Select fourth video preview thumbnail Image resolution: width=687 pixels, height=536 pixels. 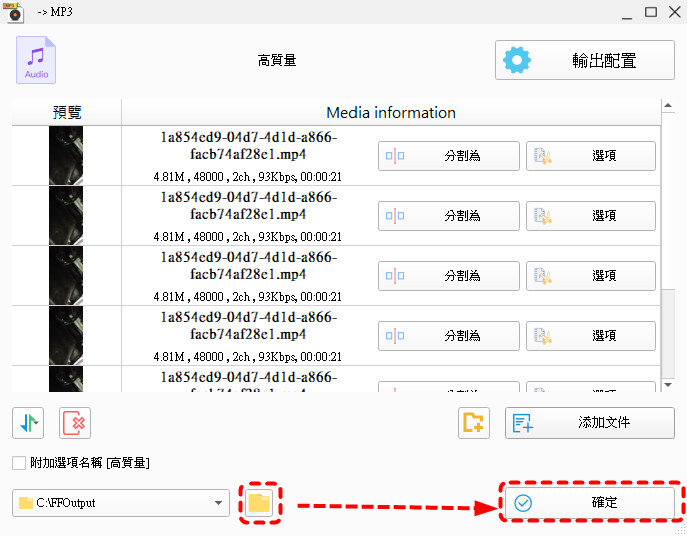tap(66, 336)
